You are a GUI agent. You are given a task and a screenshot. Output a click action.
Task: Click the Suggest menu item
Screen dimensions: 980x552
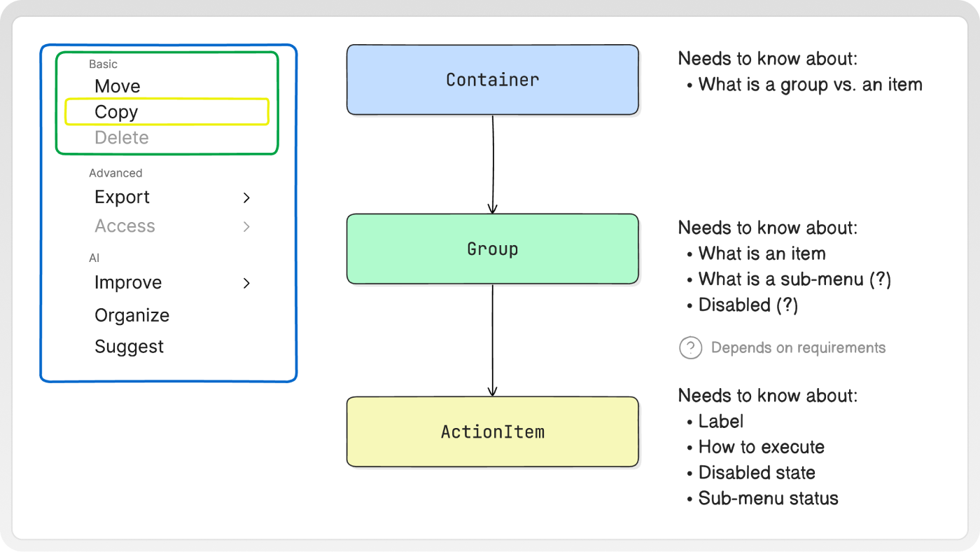[129, 347]
